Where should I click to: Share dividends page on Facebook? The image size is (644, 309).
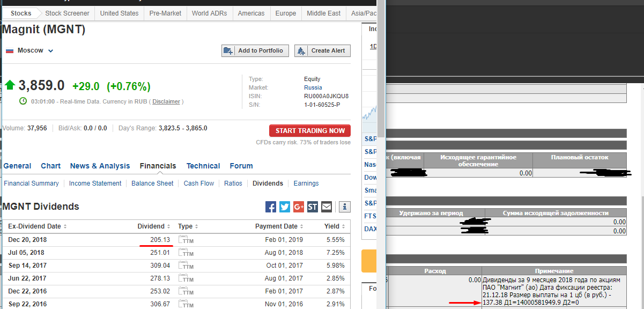pos(271,207)
